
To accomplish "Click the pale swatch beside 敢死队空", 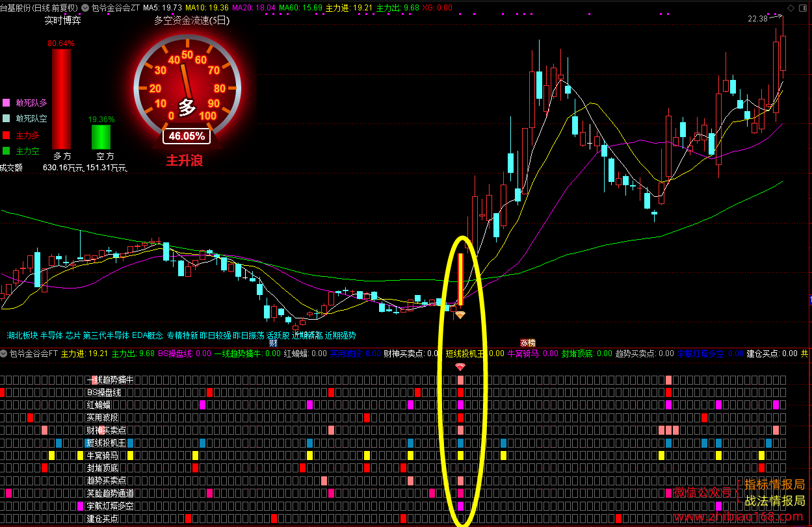I will (x=7, y=119).
